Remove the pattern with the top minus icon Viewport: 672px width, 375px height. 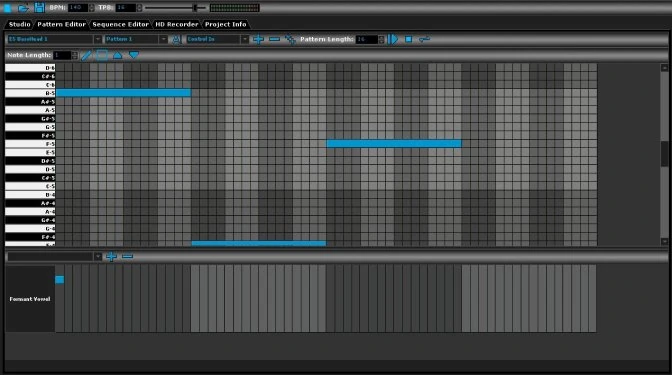point(274,39)
